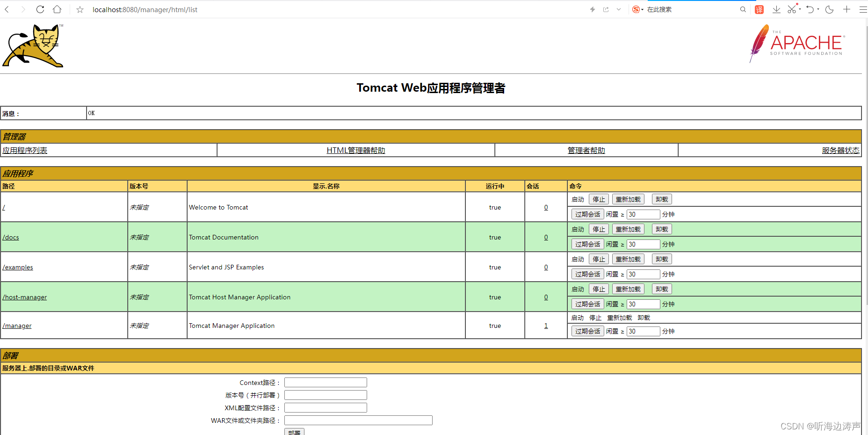Open session count 0 for /examples row
This screenshot has width=868, height=435.
[x=546, y=267]
